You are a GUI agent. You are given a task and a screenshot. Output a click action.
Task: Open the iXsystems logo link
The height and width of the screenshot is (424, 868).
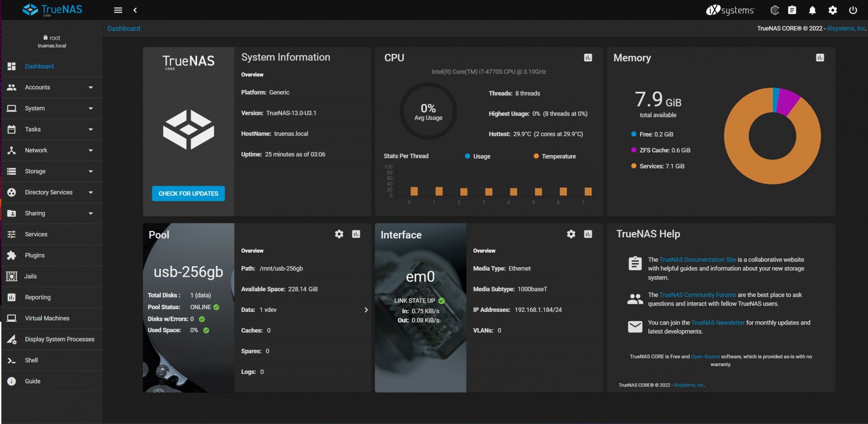point(730,10)
